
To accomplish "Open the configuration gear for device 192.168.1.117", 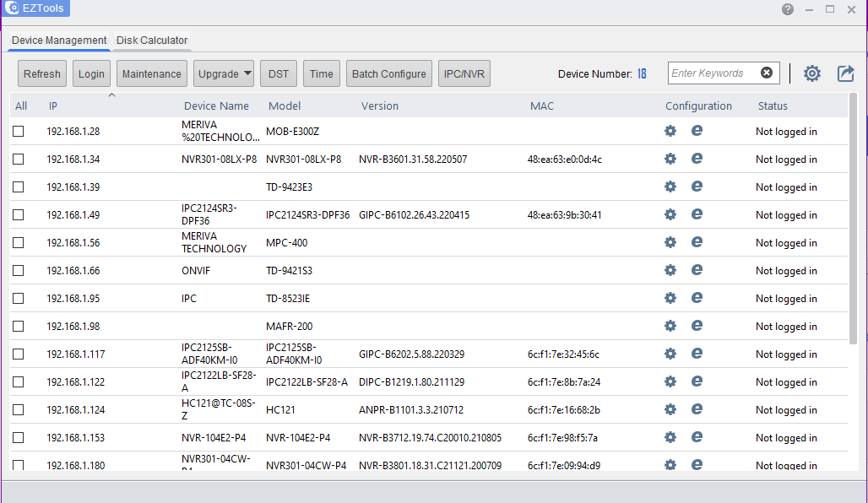I will [670, 354].
